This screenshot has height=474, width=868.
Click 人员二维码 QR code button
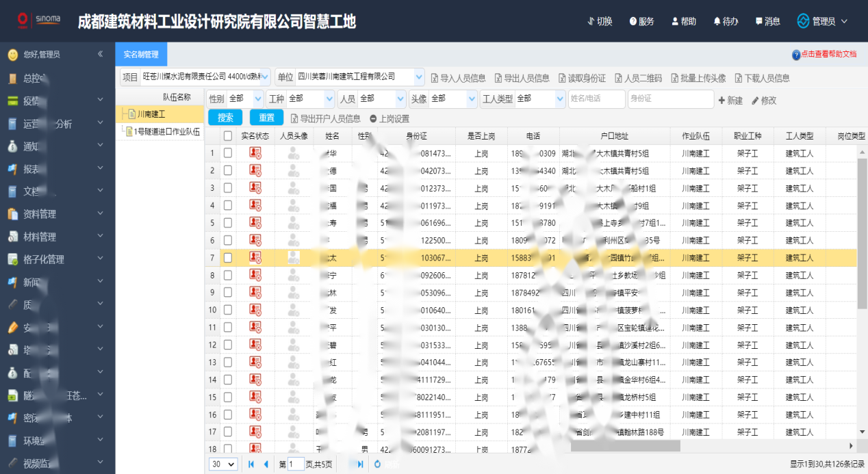click(638, 78)
